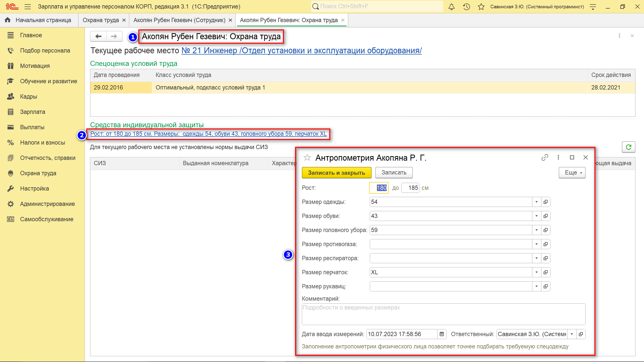Add Антропометрия dialog to favorites star
Screen dimensions: 644x362
click(x=307, y=158)
